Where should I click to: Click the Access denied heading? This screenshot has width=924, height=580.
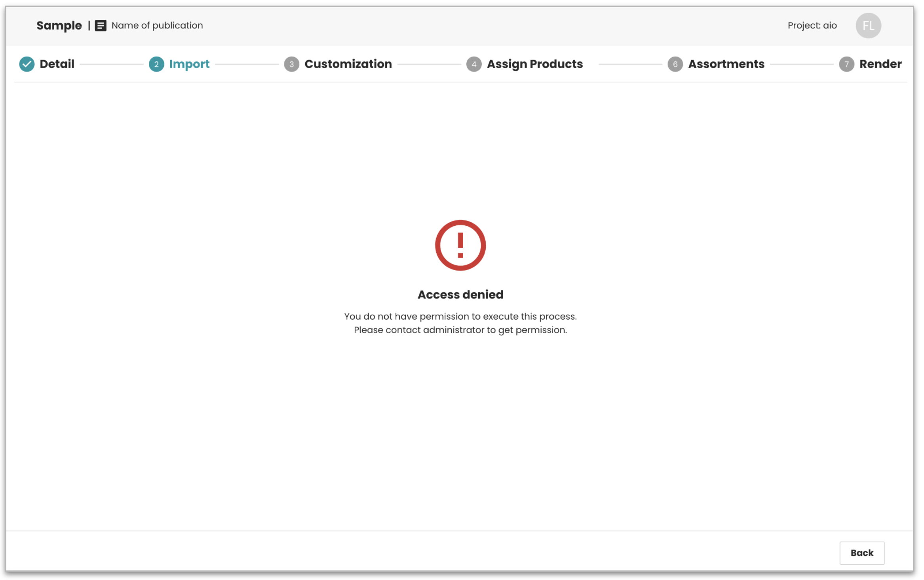tap(460, 295)
